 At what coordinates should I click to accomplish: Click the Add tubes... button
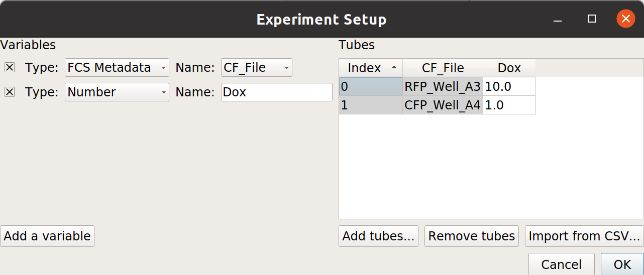tap(379, 236)
